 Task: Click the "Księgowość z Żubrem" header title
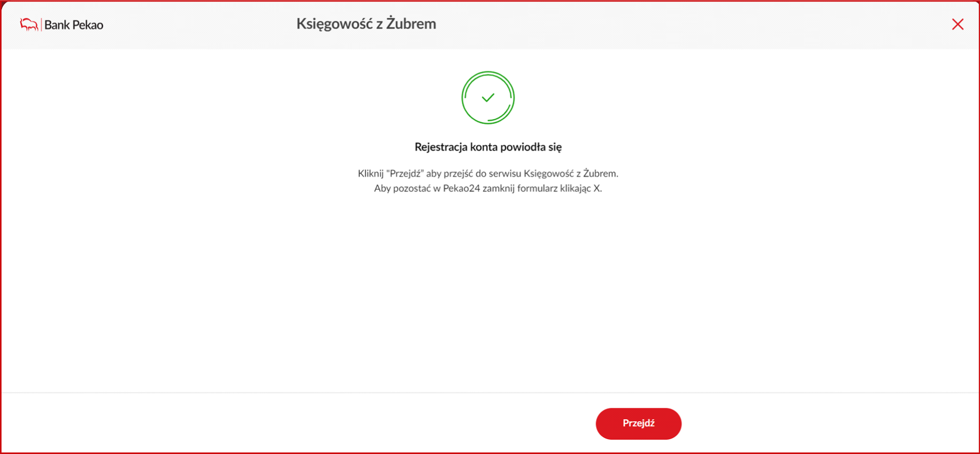[x=366, y=24]
